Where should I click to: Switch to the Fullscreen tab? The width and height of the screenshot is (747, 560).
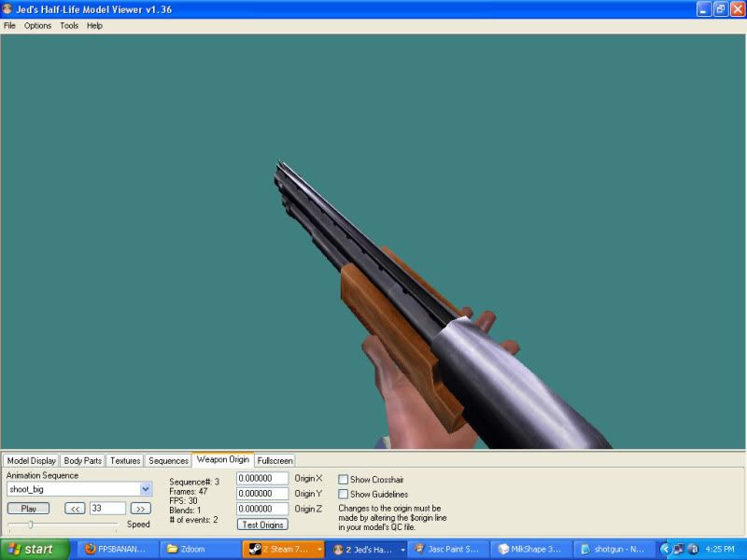[x=275, y=460]
